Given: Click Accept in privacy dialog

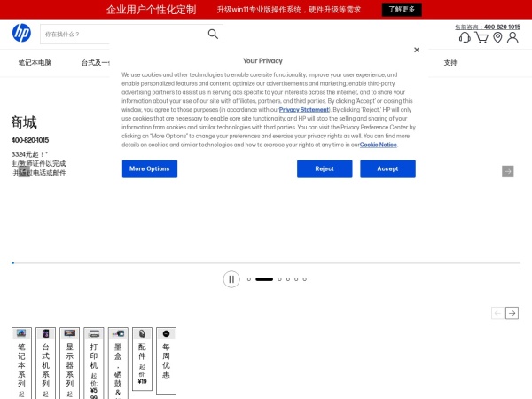Looking at the screenshot, I should [387, 168].
